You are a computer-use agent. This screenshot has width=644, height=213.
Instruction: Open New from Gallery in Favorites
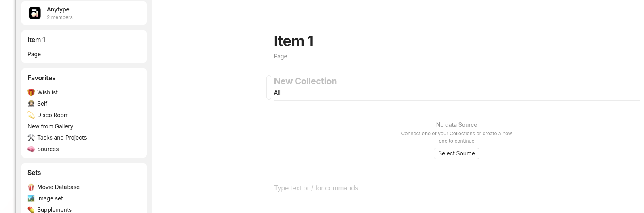(x=50, y=126)
